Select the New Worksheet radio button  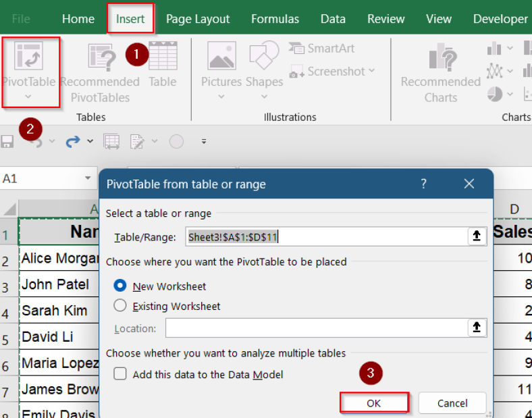pos(120,286)
